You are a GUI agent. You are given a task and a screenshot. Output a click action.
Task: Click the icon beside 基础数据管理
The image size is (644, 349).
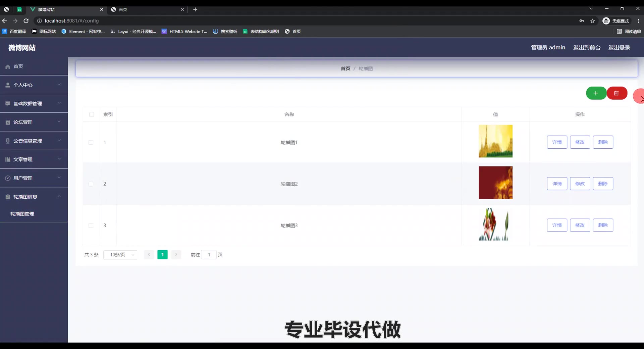pyautogui.click(x=8, y=104)
